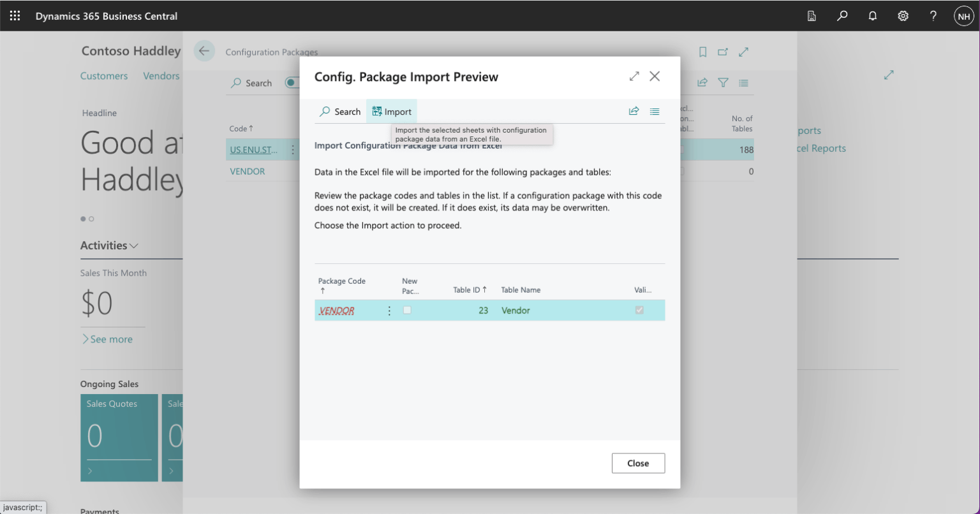Screen dimensions: 980x514
Task: Open the Sales Quotes tile
Action: [119, 437]
